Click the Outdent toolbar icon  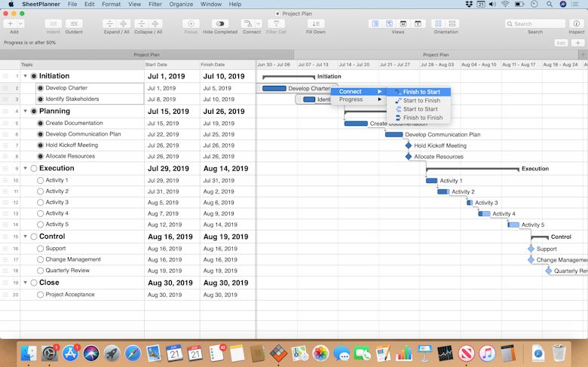click(74, 23)
